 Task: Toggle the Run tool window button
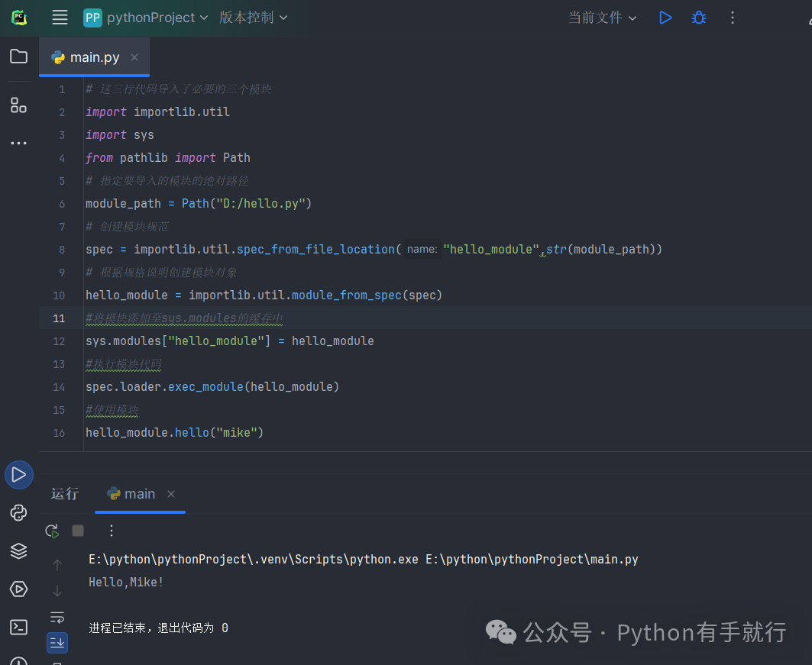[19, 475]
